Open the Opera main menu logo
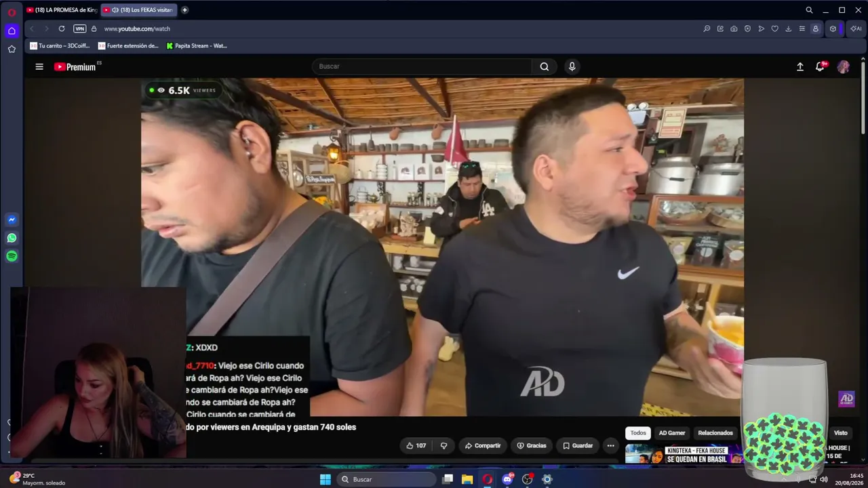This screenshot has height=488, width=868. pos(12,12)
